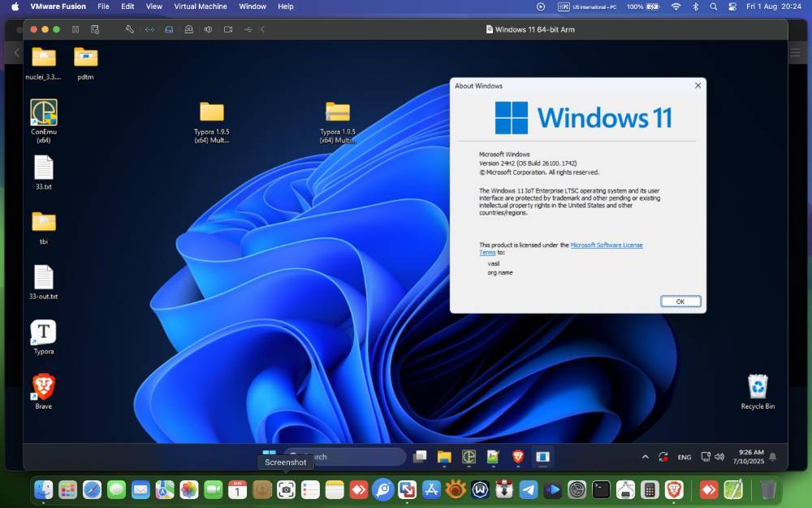Click the licensee name "vasil"
The width and height of the screenshot is (812, 508).
pos(494,263)
